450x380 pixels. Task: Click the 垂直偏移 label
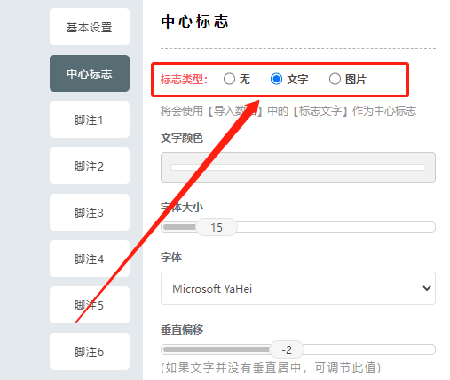[182, 330]
